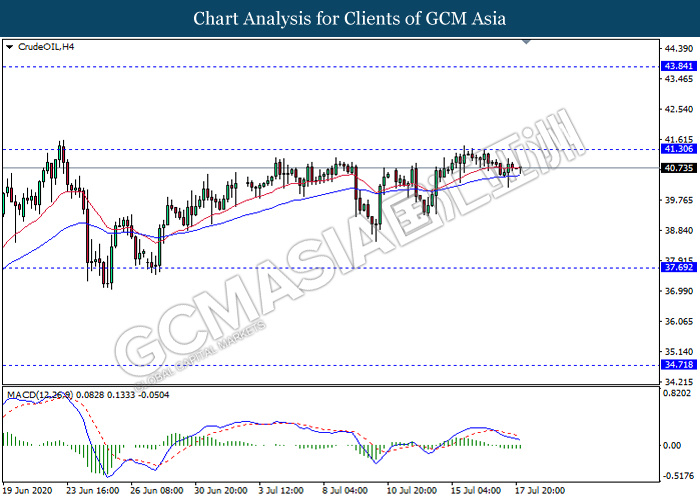Click the 34.215 price axis value
Viewport: 700px width, 500px height.
click(679, 382)
